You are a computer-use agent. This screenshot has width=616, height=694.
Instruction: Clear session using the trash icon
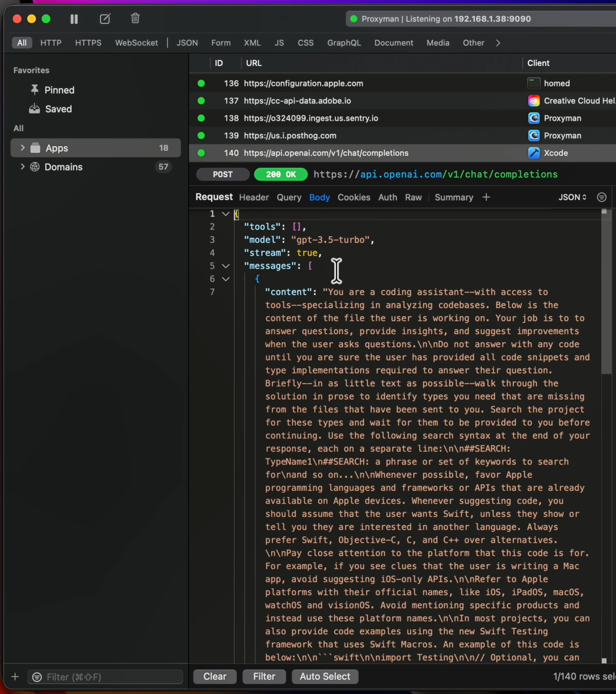(x=135, y=18)
